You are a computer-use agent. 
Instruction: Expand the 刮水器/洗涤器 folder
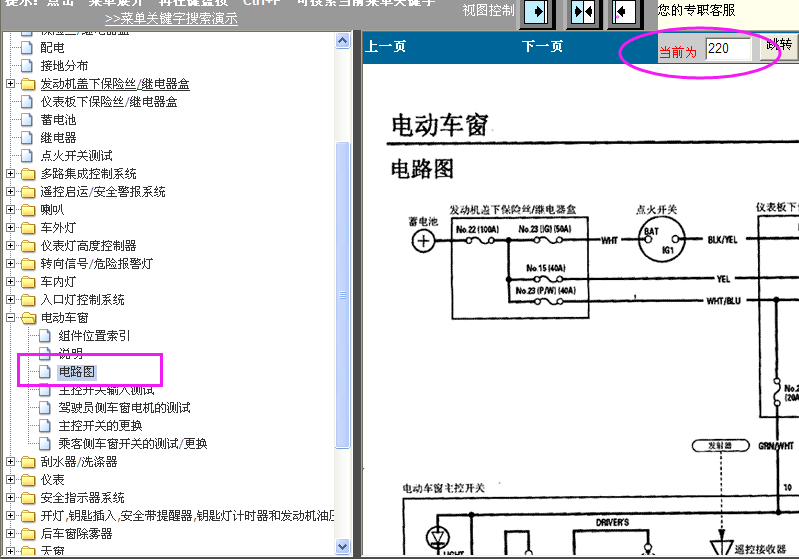[10, 462]
